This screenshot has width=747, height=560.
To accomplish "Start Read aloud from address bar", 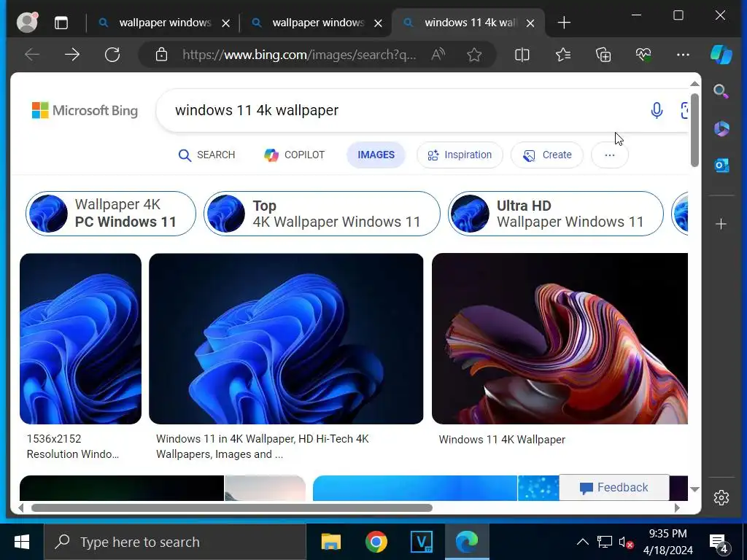I will click(x=438, y=55).
